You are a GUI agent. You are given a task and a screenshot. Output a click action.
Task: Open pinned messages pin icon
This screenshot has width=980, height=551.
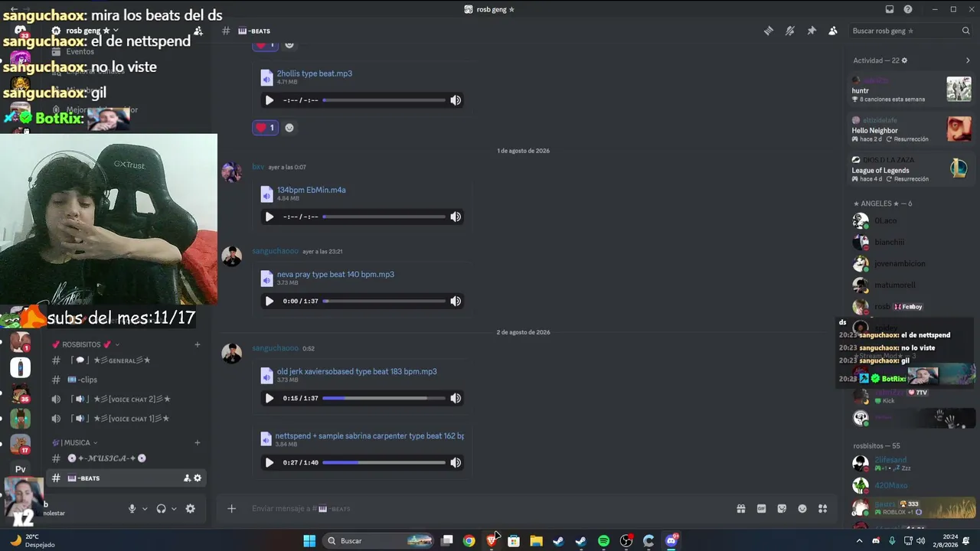(x=812, y=31)
